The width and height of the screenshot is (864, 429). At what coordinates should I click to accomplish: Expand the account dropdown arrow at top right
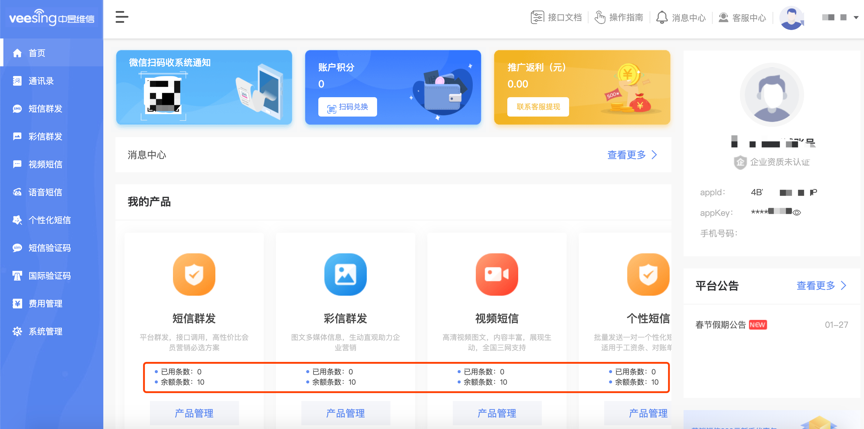coord(856,18)
